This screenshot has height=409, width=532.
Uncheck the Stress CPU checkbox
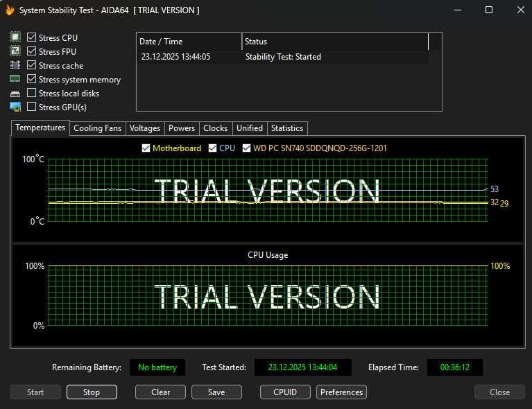[31, 37]
